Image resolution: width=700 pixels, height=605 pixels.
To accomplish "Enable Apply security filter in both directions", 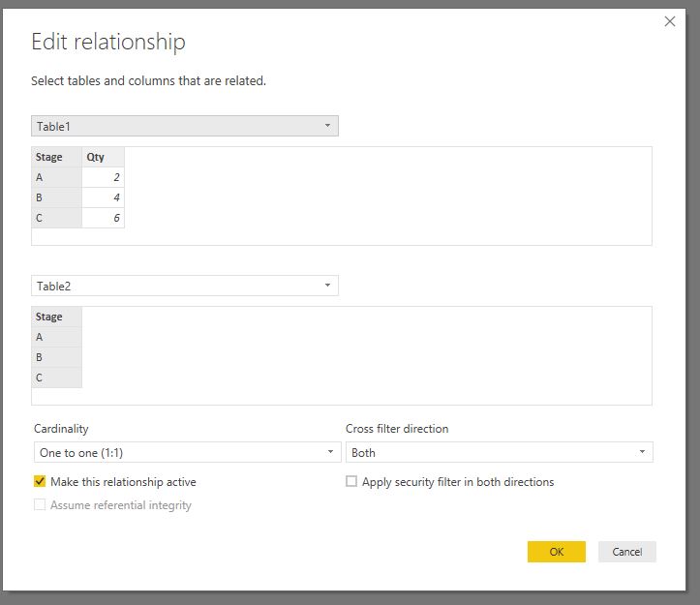I will (351, 481).
